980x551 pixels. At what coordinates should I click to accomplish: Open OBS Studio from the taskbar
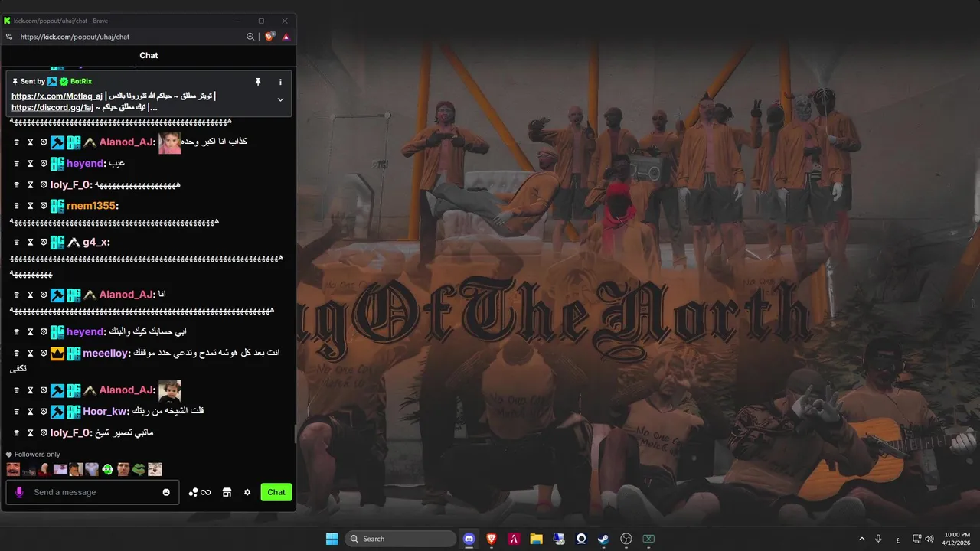pos(626,539)
